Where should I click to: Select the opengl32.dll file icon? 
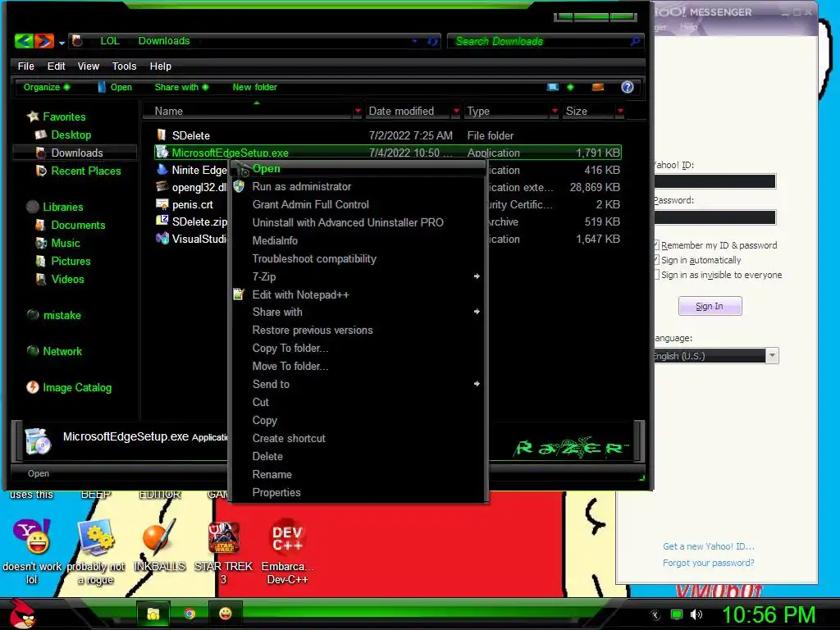[162, 187]
